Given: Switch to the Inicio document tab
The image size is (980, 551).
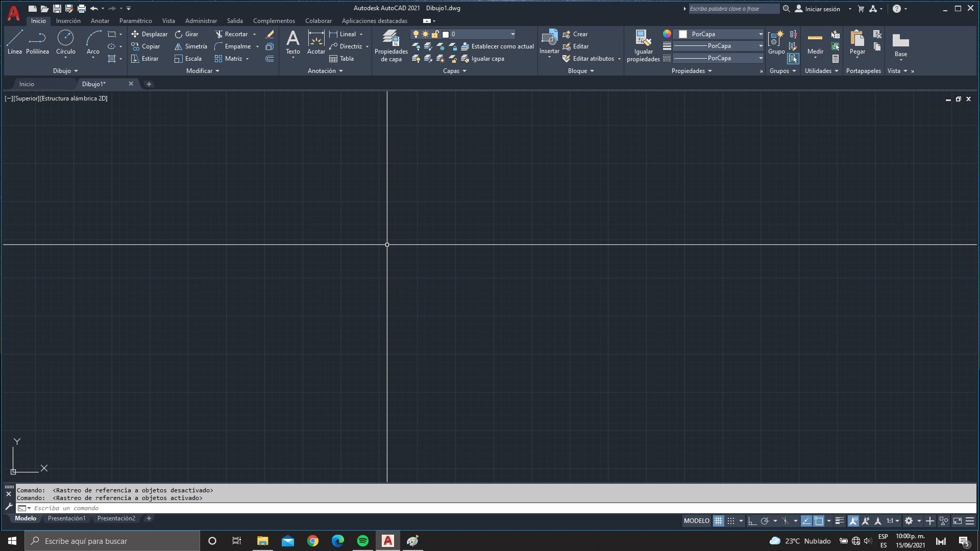Looking at the screenshot, I should click(27, 84).
